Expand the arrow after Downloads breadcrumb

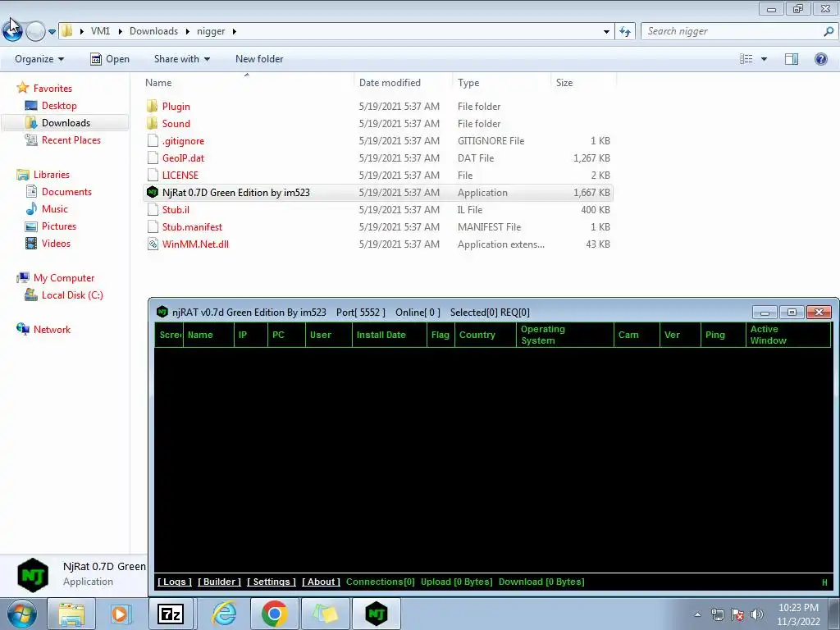pos(188,32)
